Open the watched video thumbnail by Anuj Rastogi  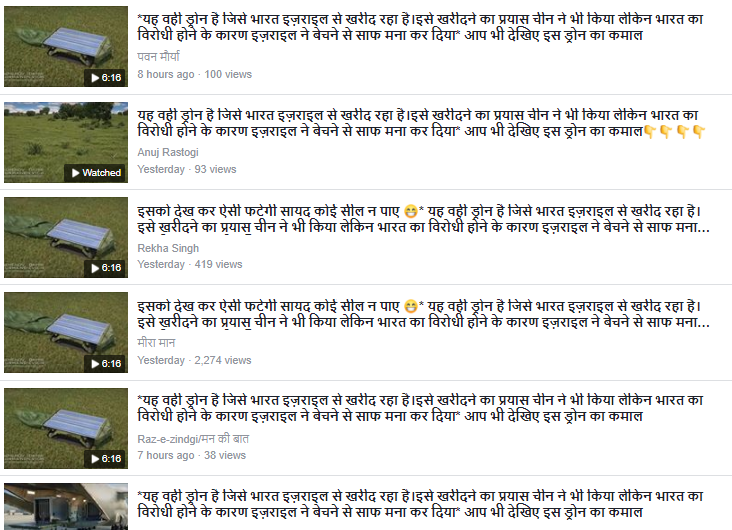[66, 142]
